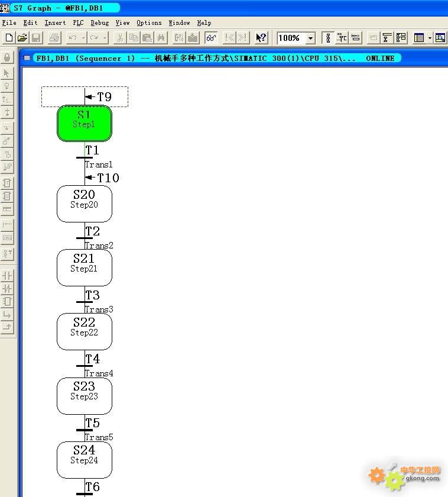The width and height of the screenshot is (448, 497).
Task: Open the File menu
Action: pos(9,23)
